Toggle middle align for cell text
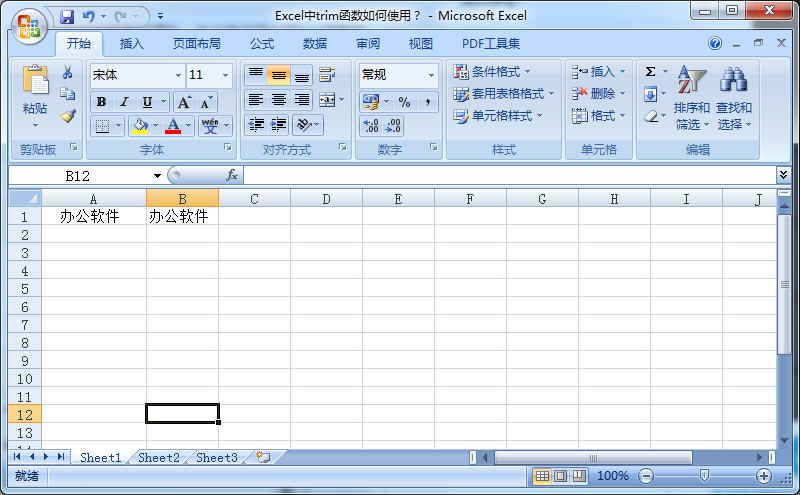800x495 pixels. [279, 75]
